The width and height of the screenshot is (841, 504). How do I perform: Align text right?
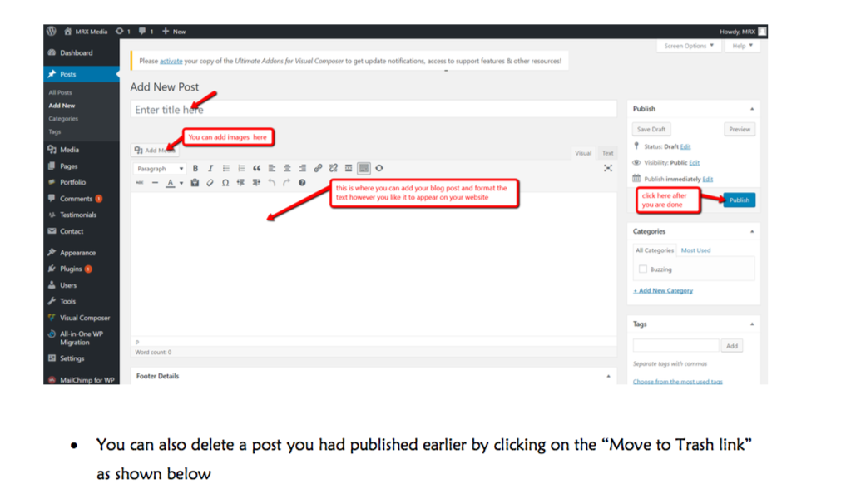(x=303, y=168)
